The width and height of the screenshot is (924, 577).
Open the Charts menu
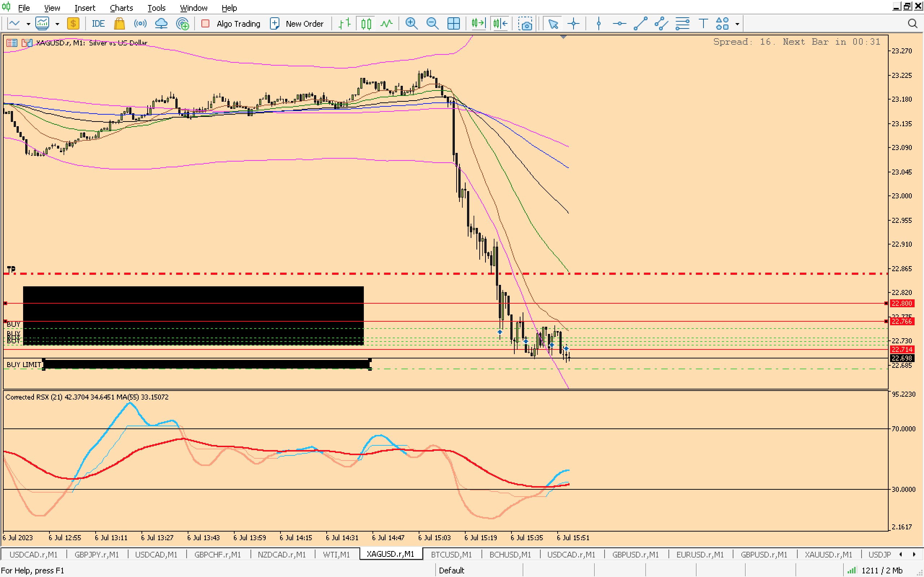pyautogui.click(x=121, y=8)
